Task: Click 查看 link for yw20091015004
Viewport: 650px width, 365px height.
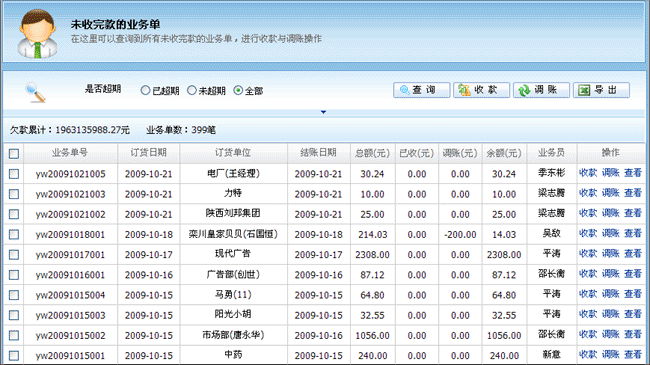Action: pos(633,294)
